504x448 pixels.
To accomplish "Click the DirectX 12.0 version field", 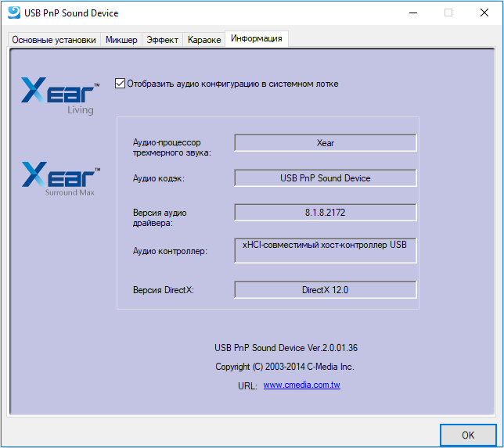I will pyautogui.click(x=326, y=289).
